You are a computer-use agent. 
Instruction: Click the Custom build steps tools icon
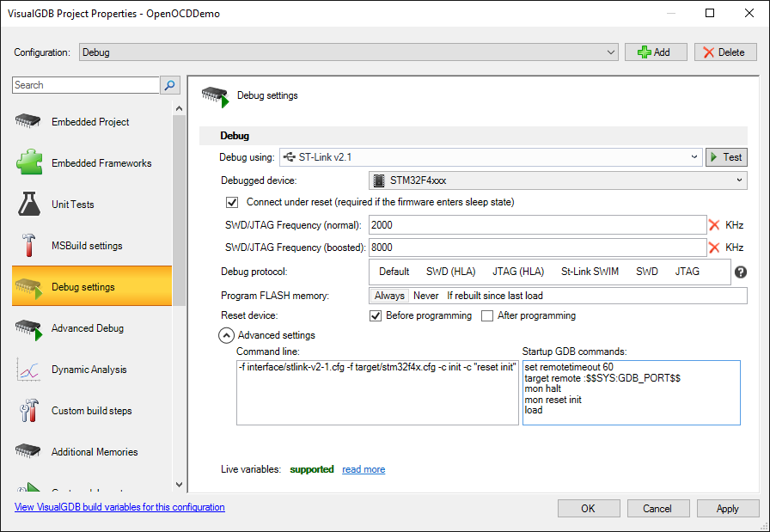click(x=29, y=411)
